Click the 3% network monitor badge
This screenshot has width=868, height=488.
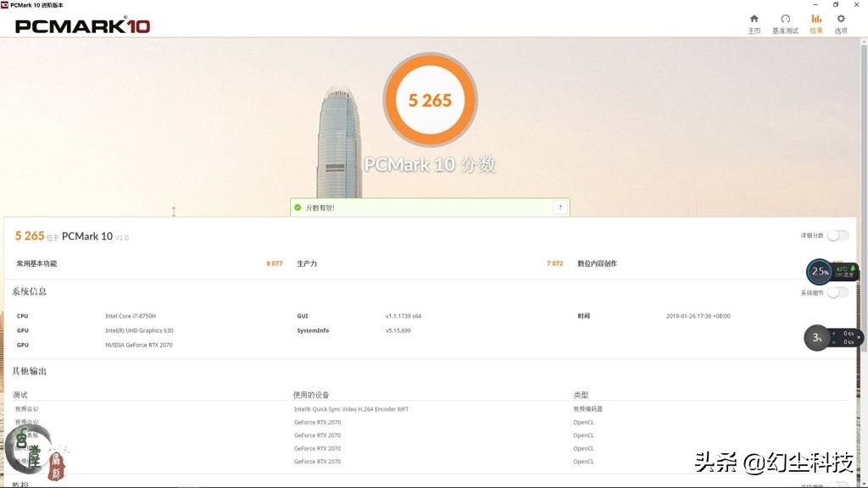pos(816,337)
